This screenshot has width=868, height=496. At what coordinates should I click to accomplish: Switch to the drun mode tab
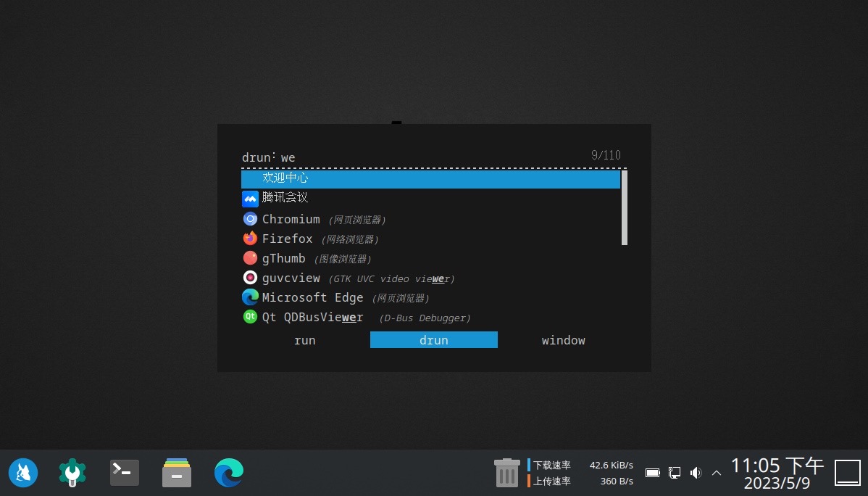pyautogui.click(x=434, y=340)
